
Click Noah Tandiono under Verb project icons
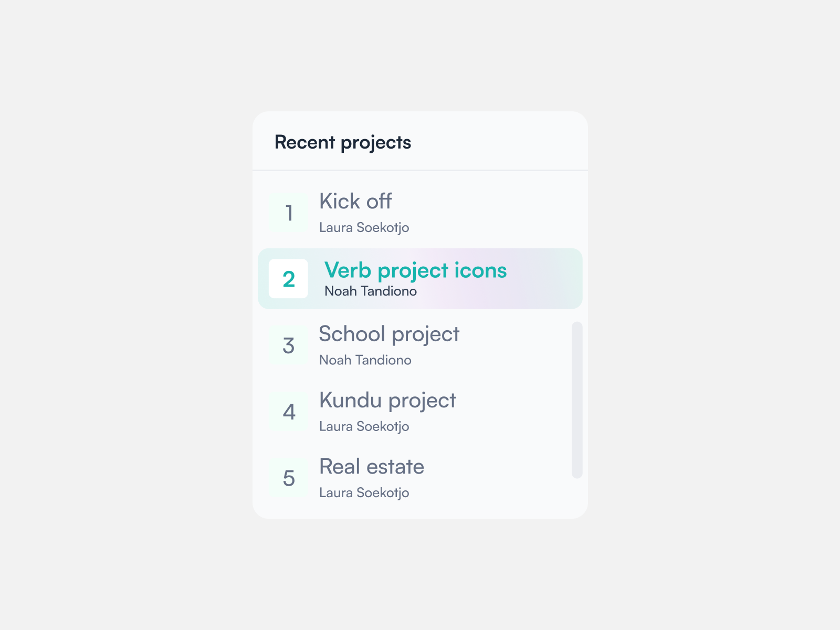tap(371, 291)
